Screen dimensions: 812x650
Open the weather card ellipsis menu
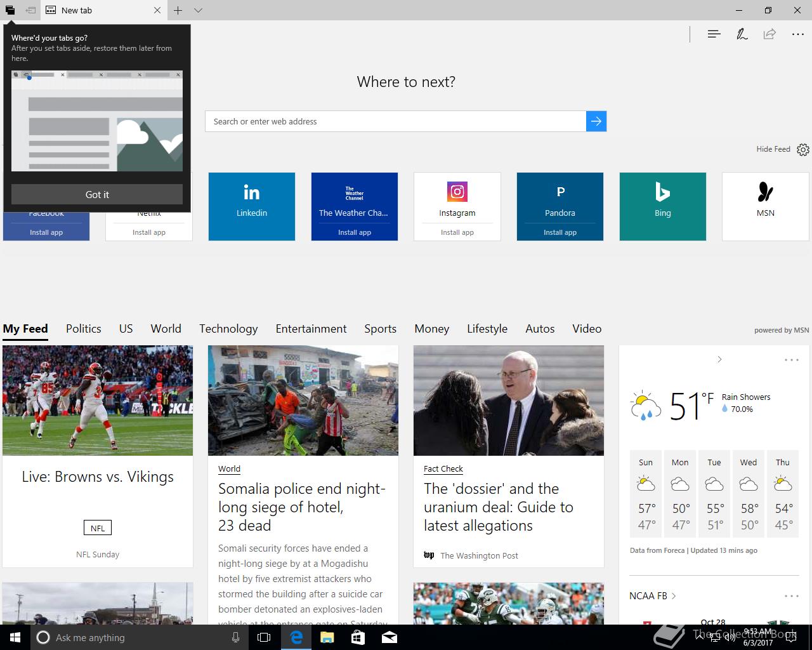coord(792,360)
